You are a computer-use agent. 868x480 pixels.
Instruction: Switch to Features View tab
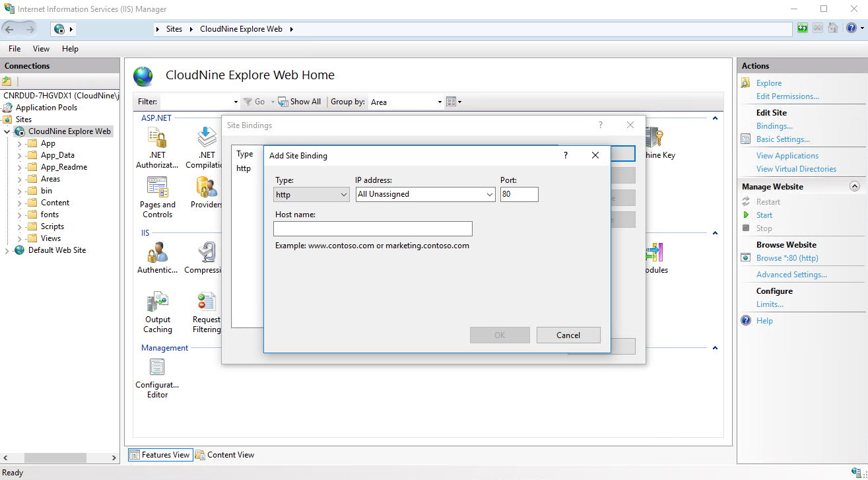159,455
